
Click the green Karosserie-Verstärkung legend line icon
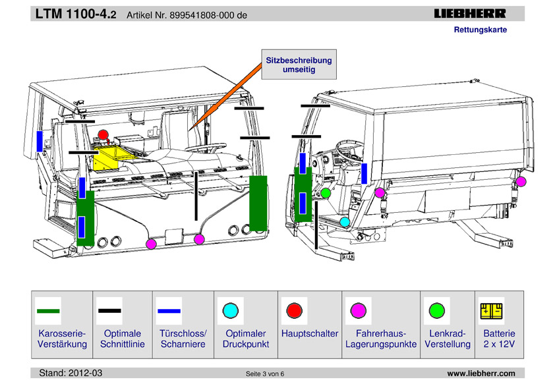pyautogui.click(x=48, y=311)
